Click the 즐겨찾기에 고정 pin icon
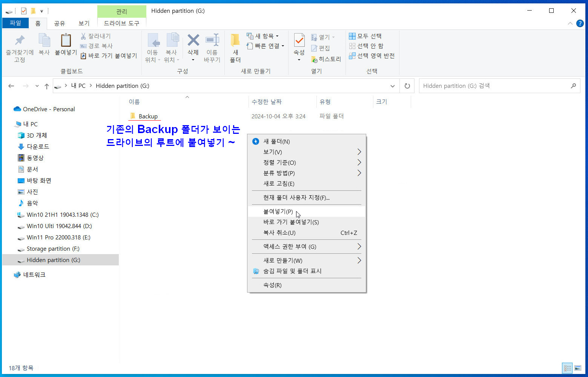The width and height of the screenshot is (588, 377). click(20, 40)
